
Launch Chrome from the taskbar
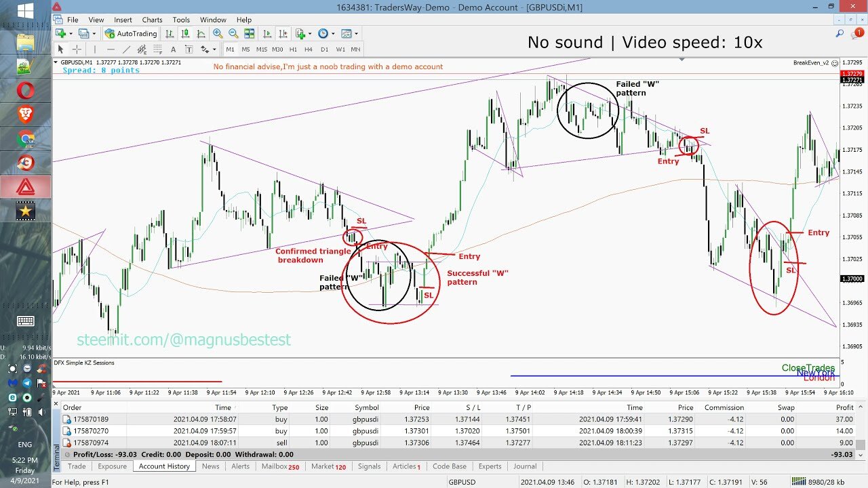click(26, 138)
